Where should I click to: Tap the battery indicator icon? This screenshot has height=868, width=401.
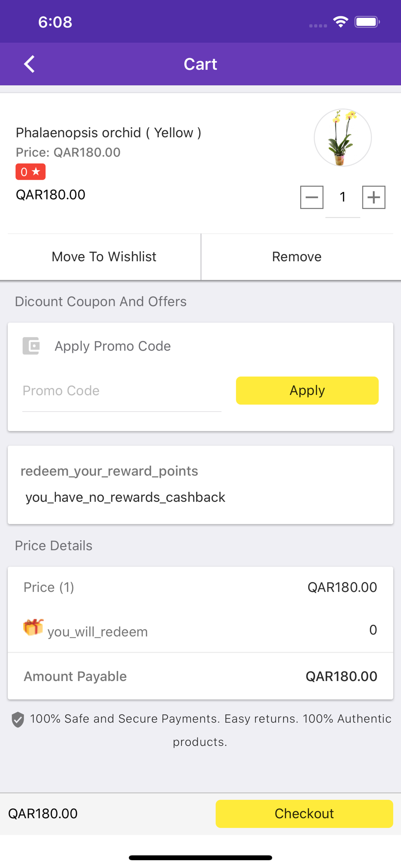367,22
